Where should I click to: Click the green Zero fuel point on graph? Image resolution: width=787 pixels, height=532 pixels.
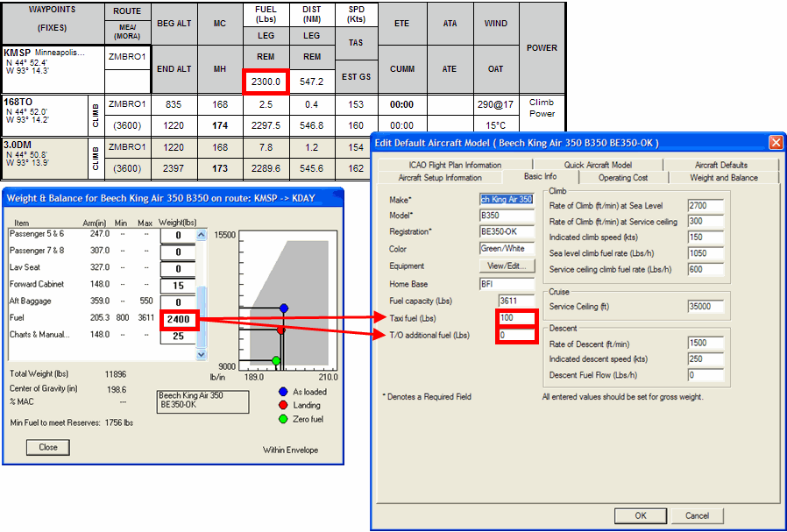[x=276, y=360]
